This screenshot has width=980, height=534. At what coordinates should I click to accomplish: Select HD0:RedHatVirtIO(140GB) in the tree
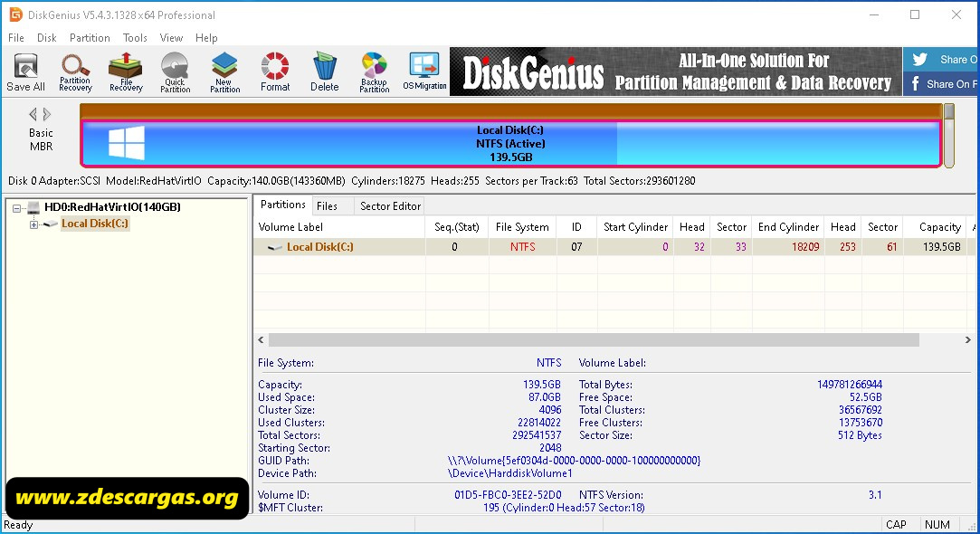point(112,207)
